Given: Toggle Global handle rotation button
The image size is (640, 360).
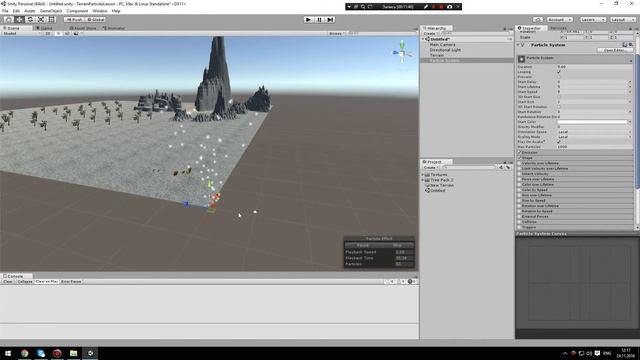Looking at the screenshot, I should click(96, 19).
